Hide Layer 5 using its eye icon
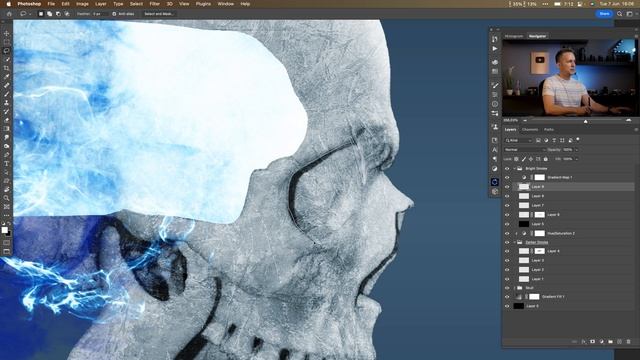 (x=507, y=224)
